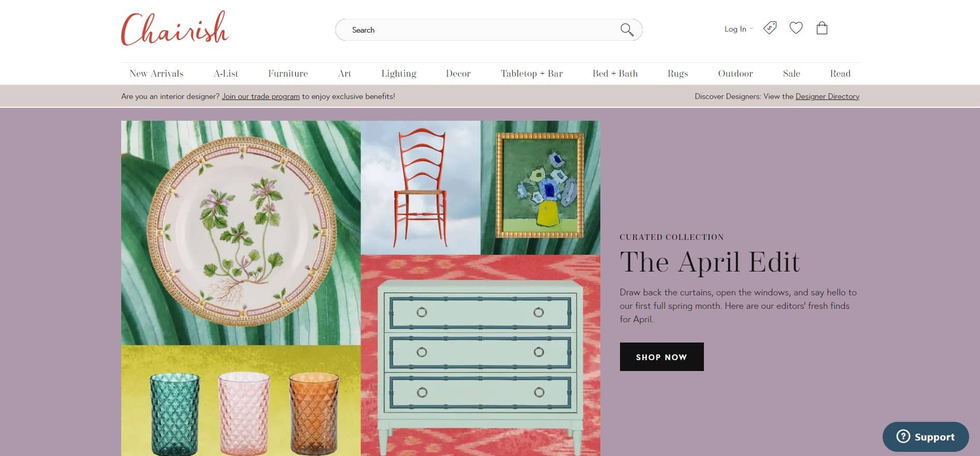Image resolution: width=980 pixels, height=456 pixels.
Task: Open the shopping bag cart icon
Action: coord(822,28)
